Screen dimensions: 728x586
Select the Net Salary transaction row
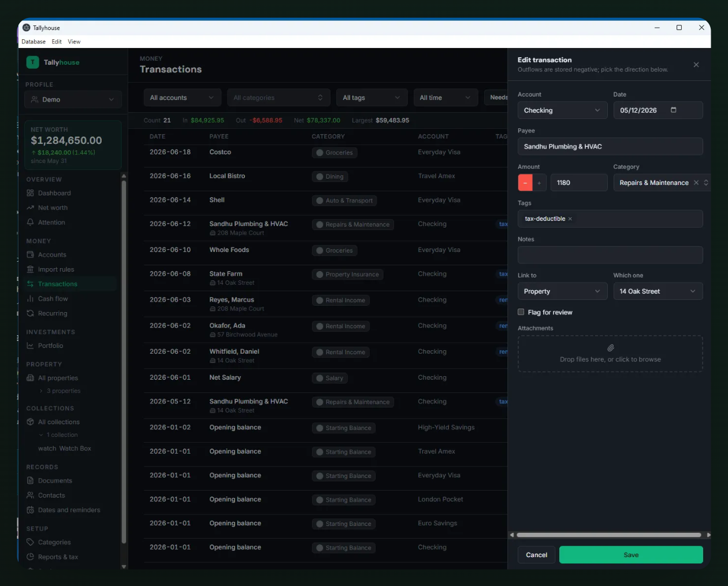(325, 380)
